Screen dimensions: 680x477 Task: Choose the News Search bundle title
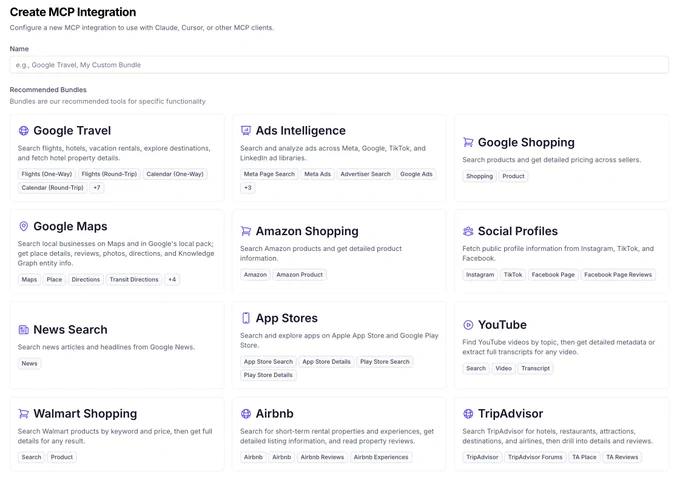click(70, 330)
